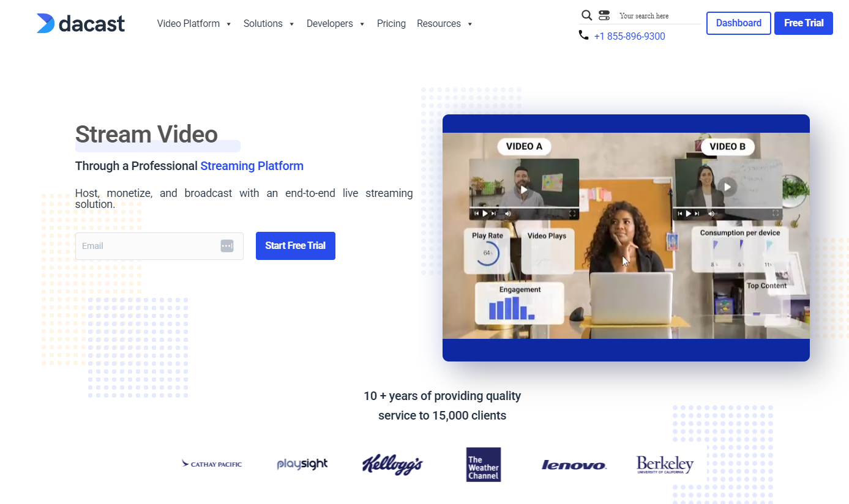Image resolution: width=849 pixels, height=504 pixels.
Task: Mute VIDEO A using its volume icon
Action: [509, 213]
